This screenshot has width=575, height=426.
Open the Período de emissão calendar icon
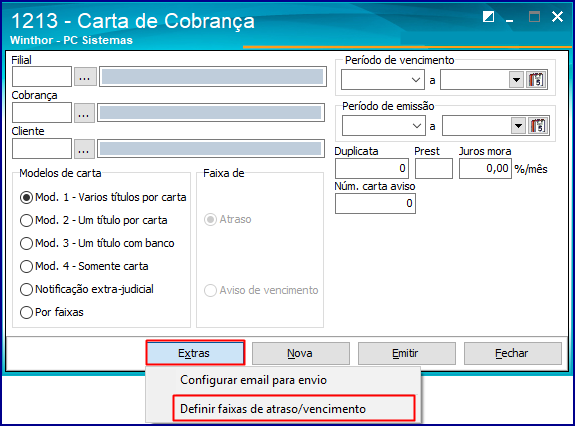[538, 126]
